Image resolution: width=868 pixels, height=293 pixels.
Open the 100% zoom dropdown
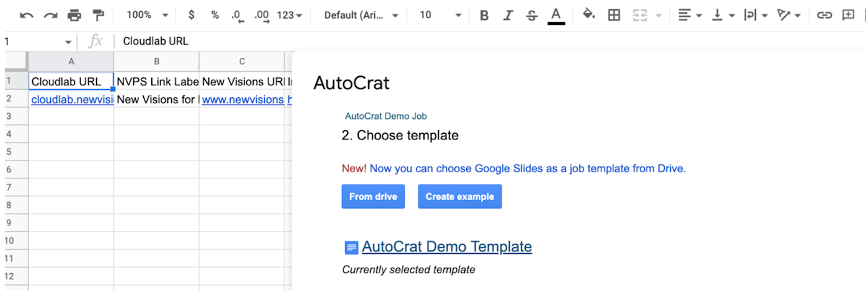[147, 15]
